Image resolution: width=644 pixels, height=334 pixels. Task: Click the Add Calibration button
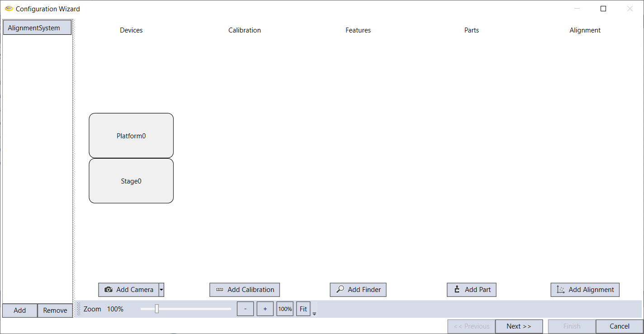pos(245,290)
